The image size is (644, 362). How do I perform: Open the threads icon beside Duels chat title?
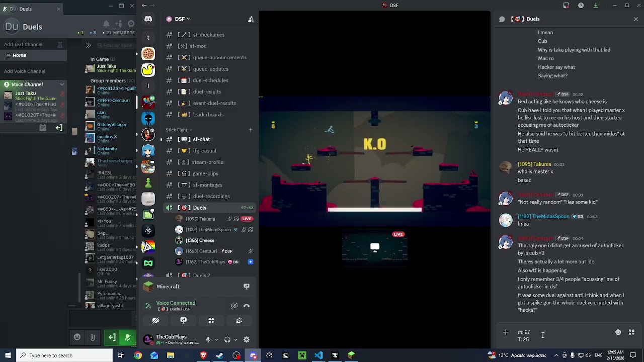(x=502, y=19)
